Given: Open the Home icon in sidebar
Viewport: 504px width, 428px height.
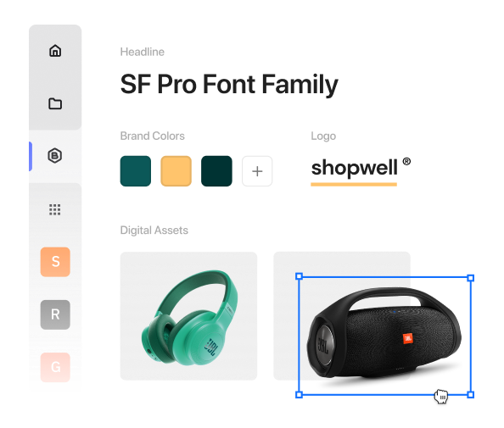Looking at the screenshot, I should click(55, 51).
